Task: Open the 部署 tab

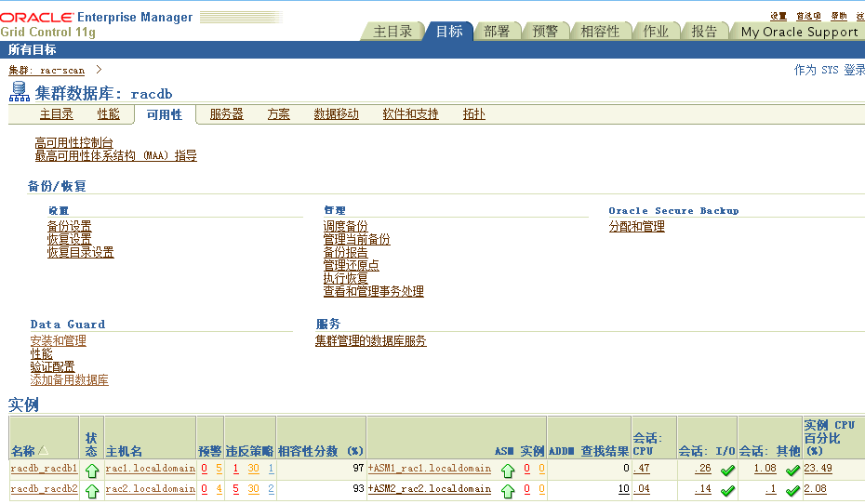Action: (x=497, y=32)
